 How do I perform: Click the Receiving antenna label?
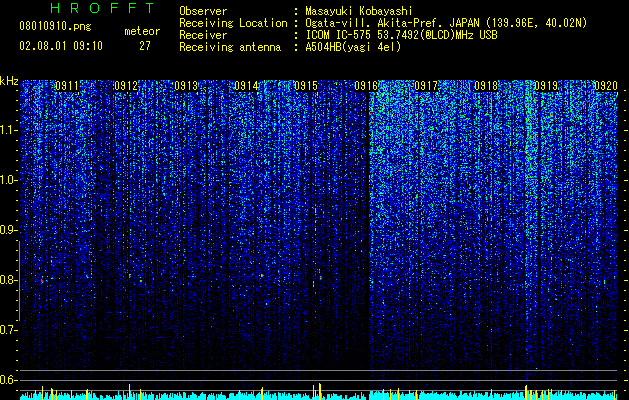[230, 47]
